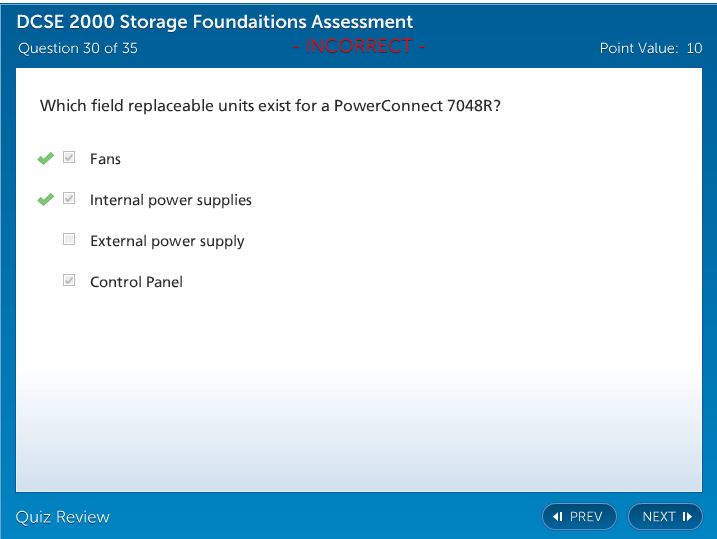
Task: Select the Control Panel answer text
Action: pyautogui.click(x=136, y=282)
